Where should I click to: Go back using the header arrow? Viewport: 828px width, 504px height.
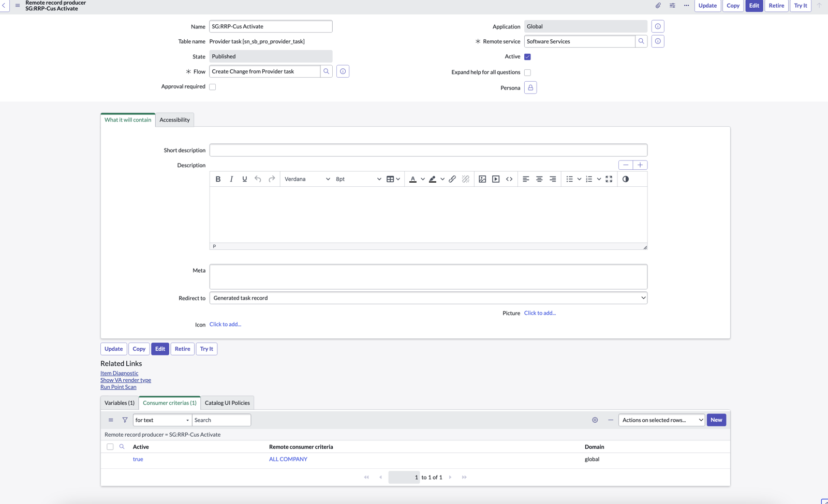point(4,5)
